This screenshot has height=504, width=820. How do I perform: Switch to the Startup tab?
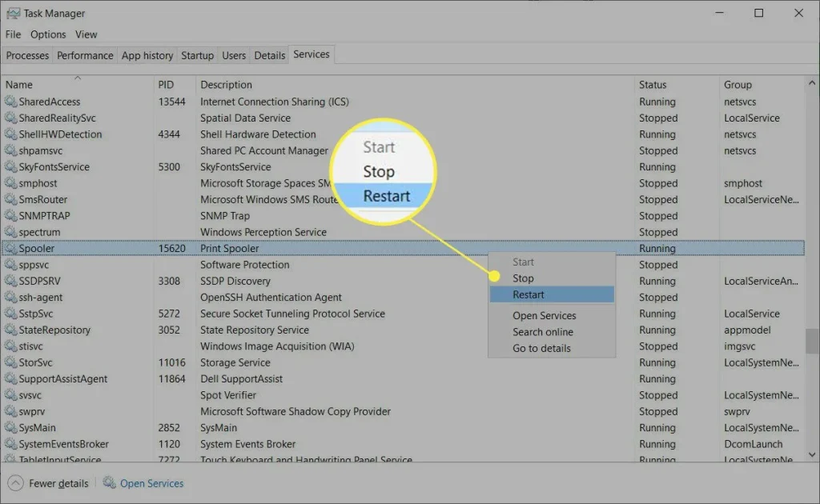(x=197, y=55)
